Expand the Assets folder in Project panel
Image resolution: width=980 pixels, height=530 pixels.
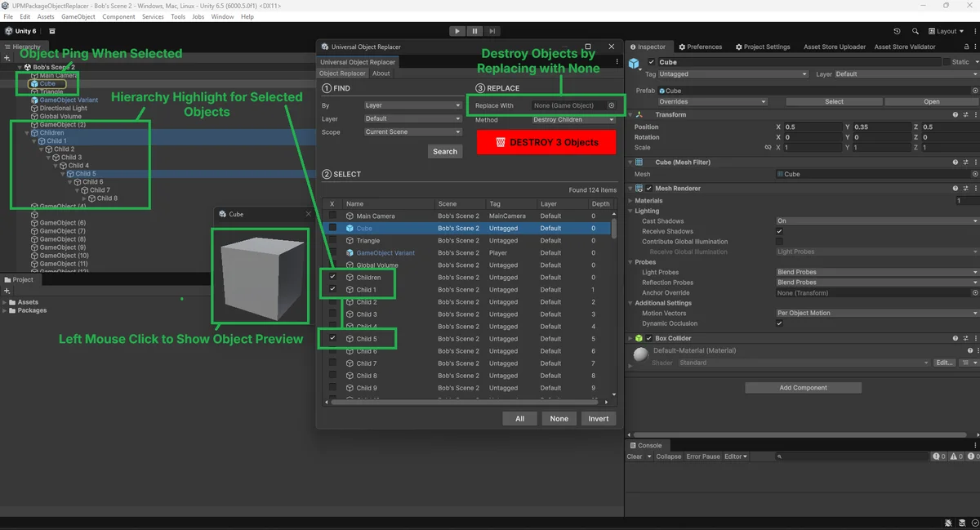tap(5, 302)
